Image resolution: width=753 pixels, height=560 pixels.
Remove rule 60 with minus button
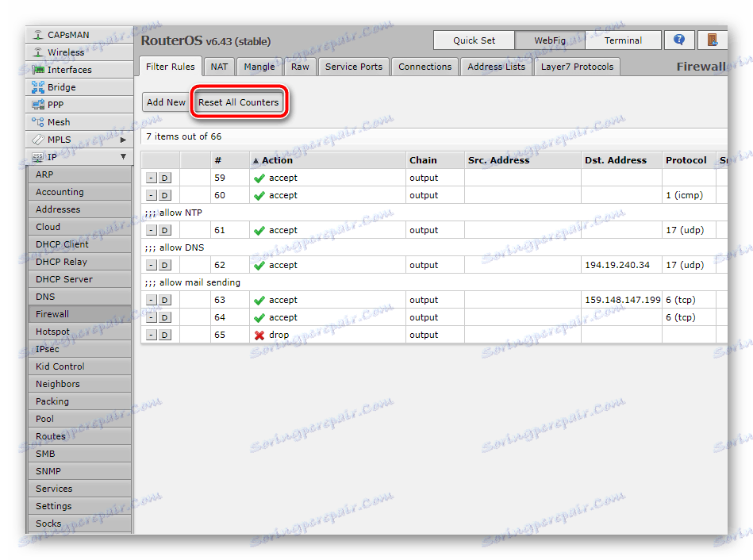tap(152, 195)
